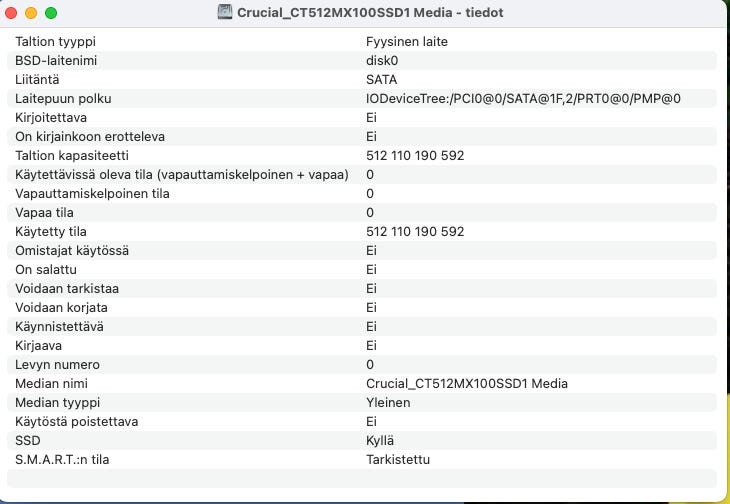730x504 pixels.
Task: Click the window title Crucial_CT512MX100SSD1 Media - tiedot
Action: pos(375,13)
